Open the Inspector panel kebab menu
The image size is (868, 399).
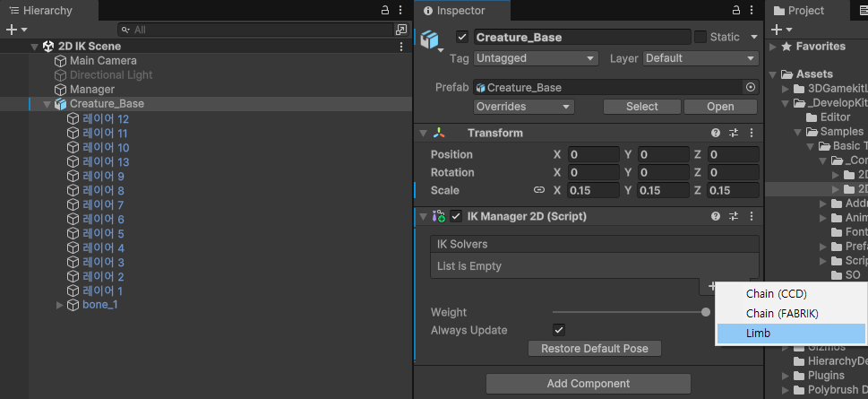[752, 10]
